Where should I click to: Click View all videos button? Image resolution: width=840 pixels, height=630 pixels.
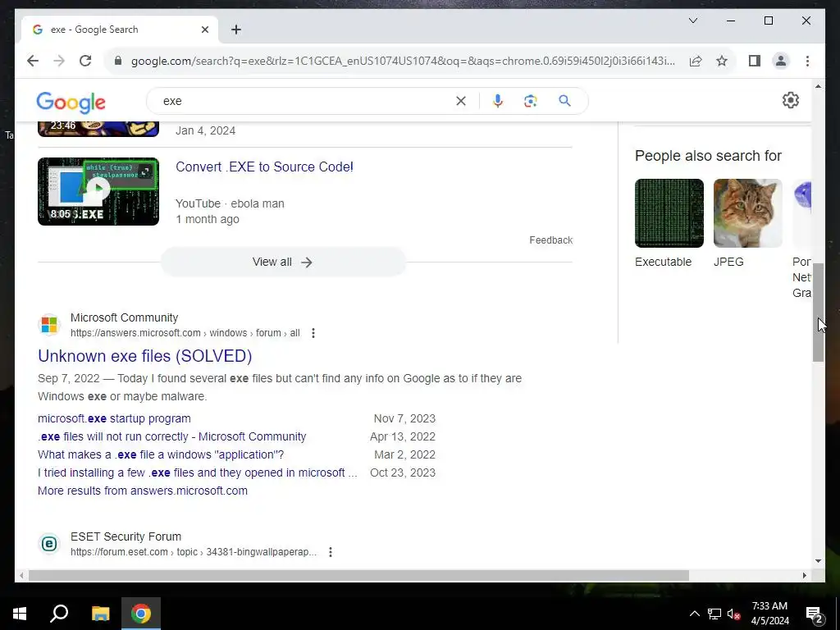[283, 262]
